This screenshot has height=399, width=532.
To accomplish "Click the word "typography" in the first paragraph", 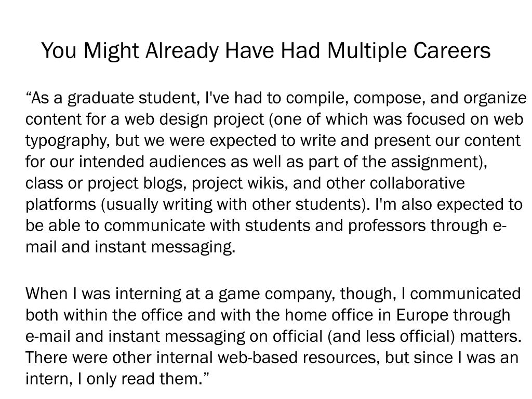I will tap(67, 141).
